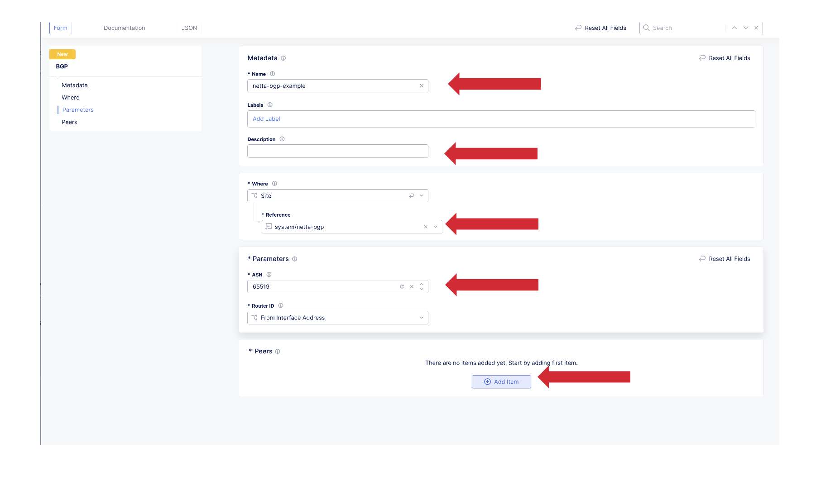Click the ASN input field
Viewport: 816px width, 504px height.
338,287
